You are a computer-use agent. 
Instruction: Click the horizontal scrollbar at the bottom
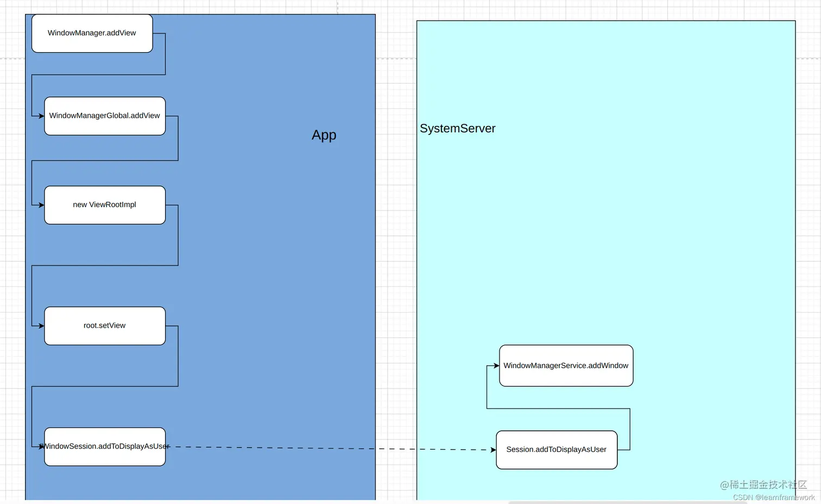click(x=627, y=502)
